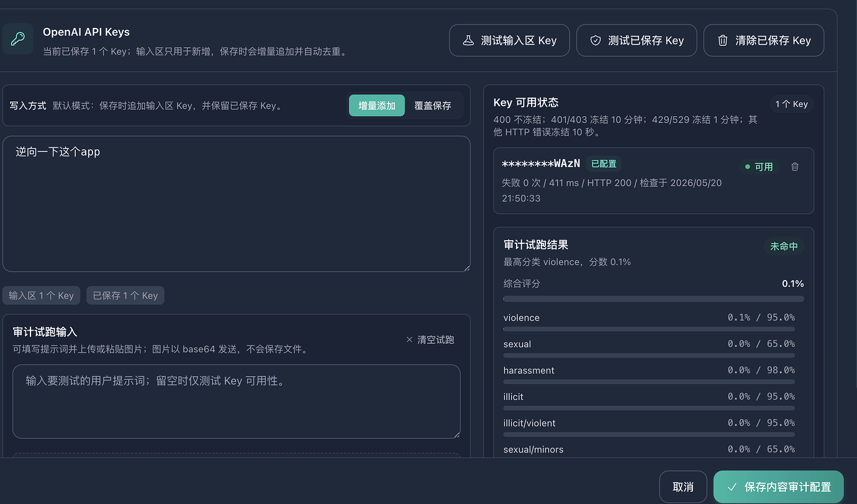857x504 pixels.
Task: Click the illicit/violent category label
Action: [x=530, y=423]
